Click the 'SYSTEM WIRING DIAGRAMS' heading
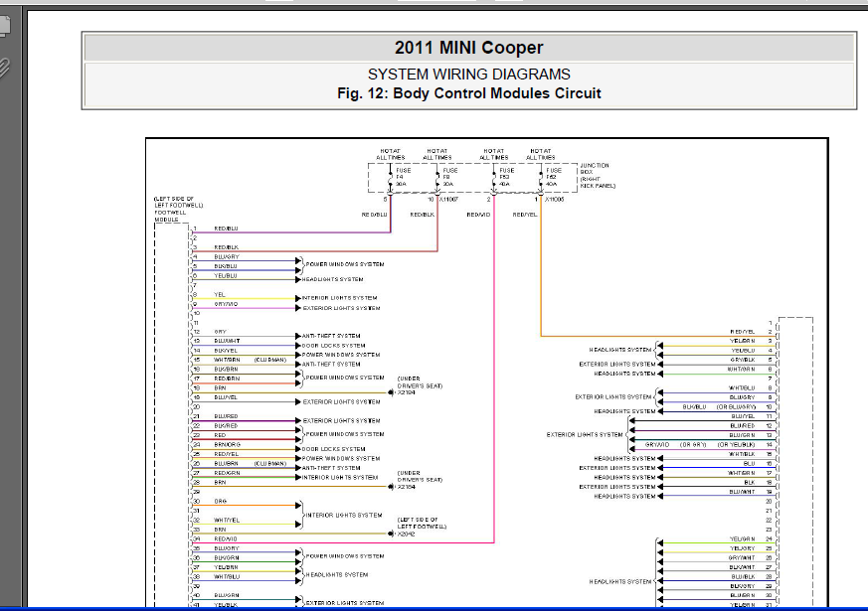The height and width of the screenshot is (611, 868). [x=469, y=75]
